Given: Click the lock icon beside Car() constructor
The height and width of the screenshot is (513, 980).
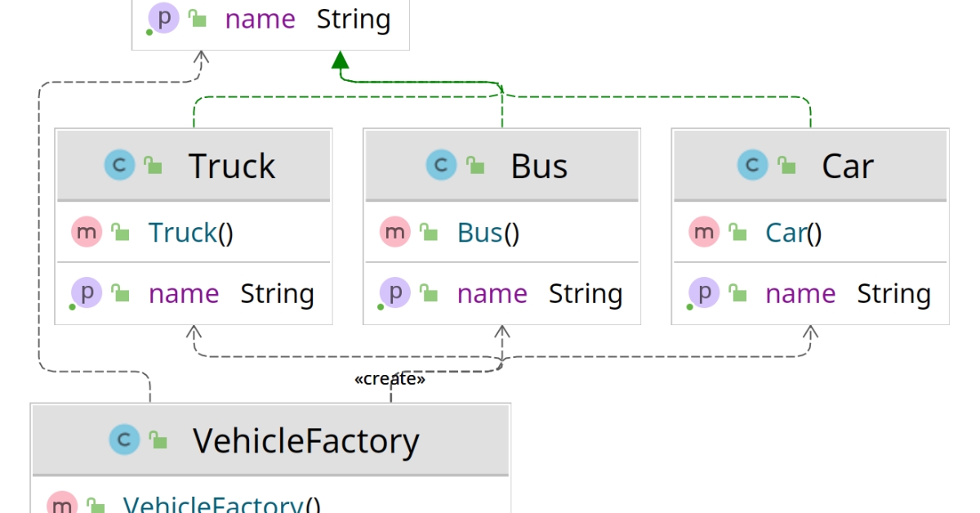Looking at the screenshot, I should point(737,232).
